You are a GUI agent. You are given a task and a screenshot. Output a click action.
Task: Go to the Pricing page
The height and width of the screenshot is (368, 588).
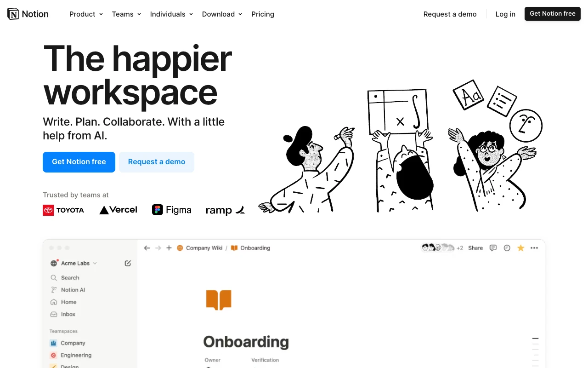tap(263, 14)
